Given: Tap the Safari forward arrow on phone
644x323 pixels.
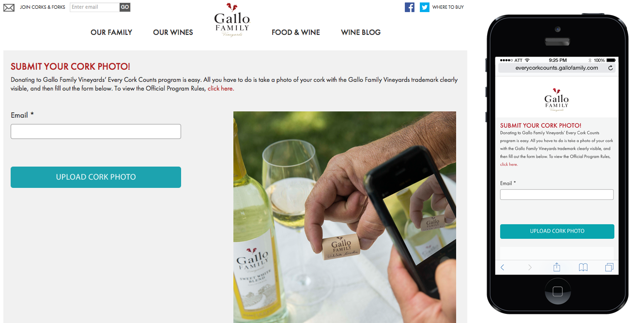Looking at the screenshot, I should 530,267.
